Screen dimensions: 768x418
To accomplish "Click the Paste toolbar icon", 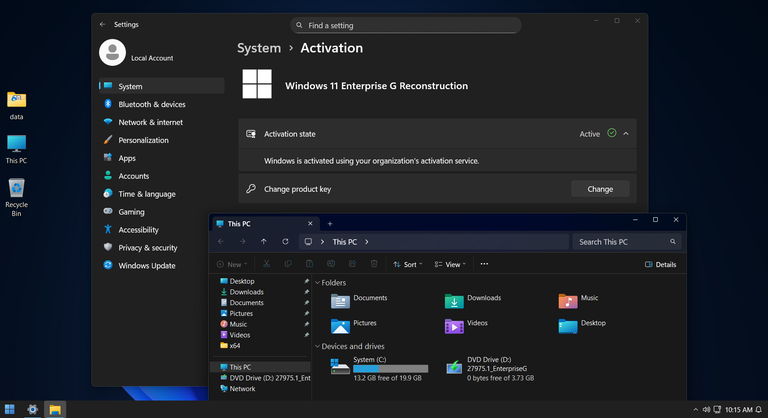I will click(x=309, y=264).
